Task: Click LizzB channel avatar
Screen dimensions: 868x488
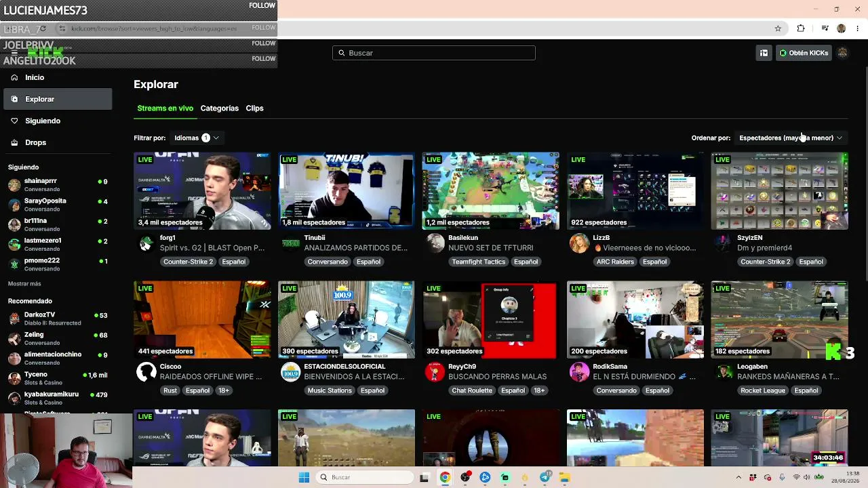Action: click(x=580, y=243)
